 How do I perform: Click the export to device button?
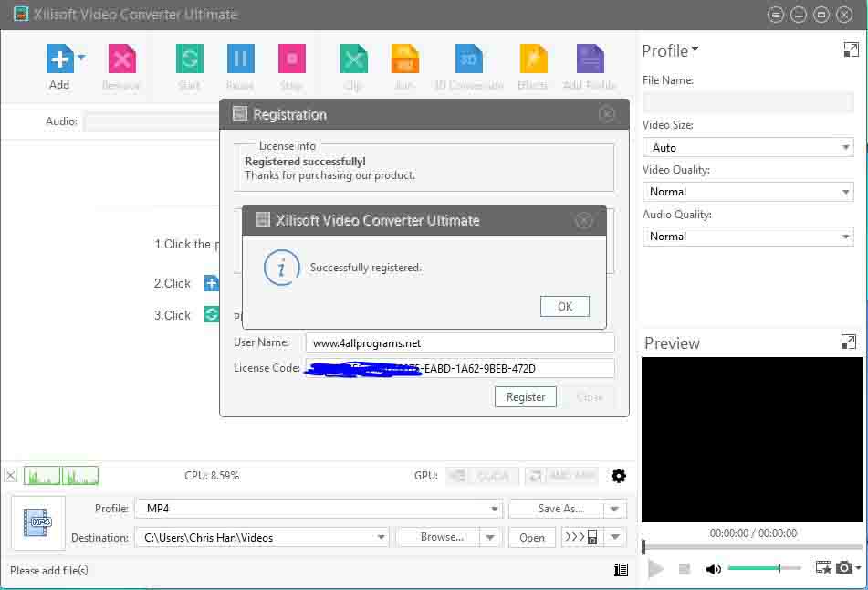point(581,537)
